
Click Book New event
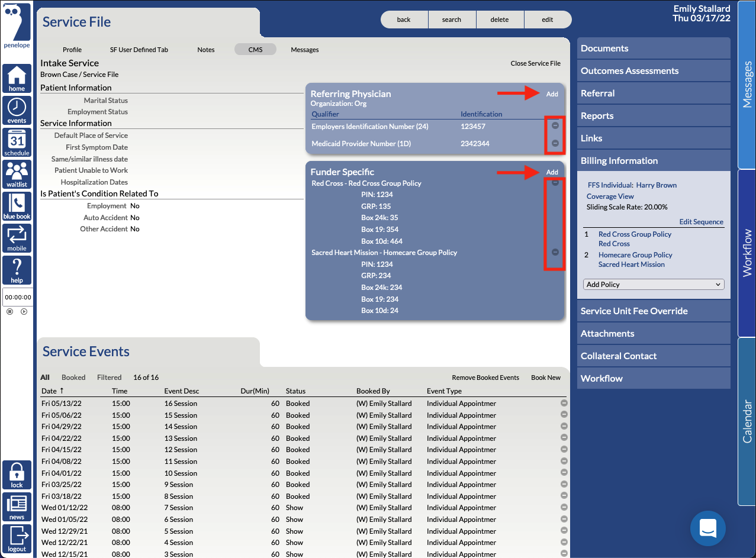(x=546, y=378)
